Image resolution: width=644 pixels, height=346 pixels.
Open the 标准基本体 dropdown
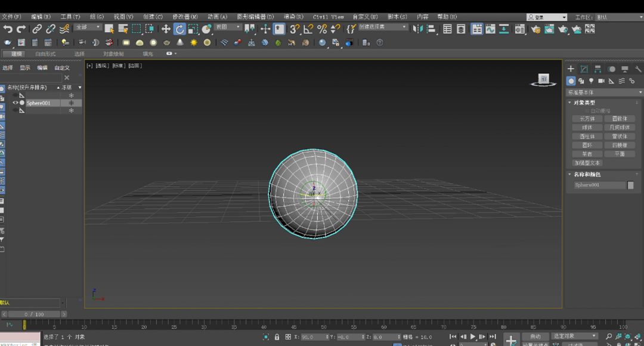click(605, 92)
